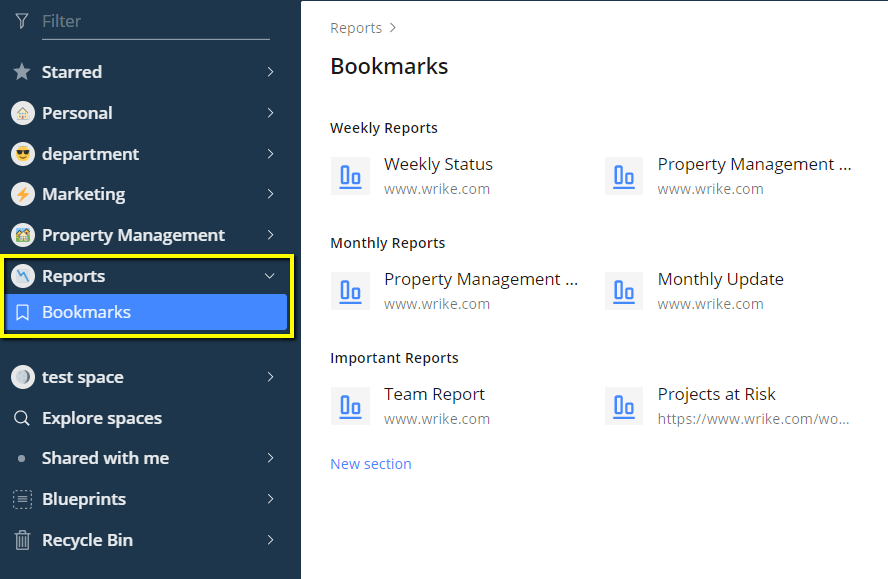Click the Team Report bookmark icon
This screenshot has width=888, height=579.
pos(350,406)
